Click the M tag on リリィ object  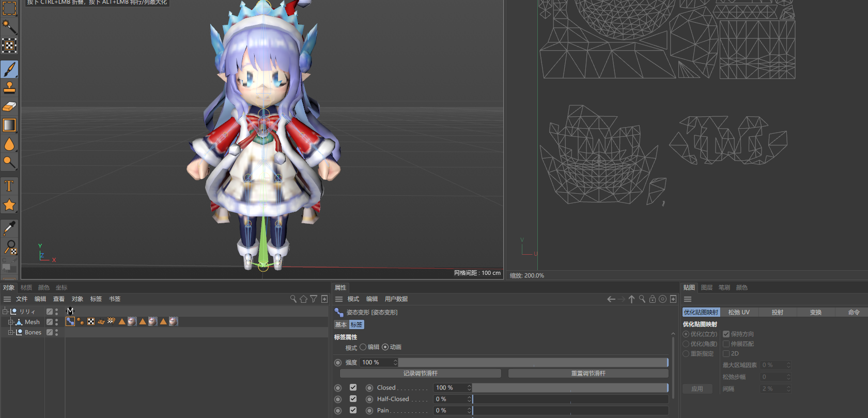(x=70, y=311)
